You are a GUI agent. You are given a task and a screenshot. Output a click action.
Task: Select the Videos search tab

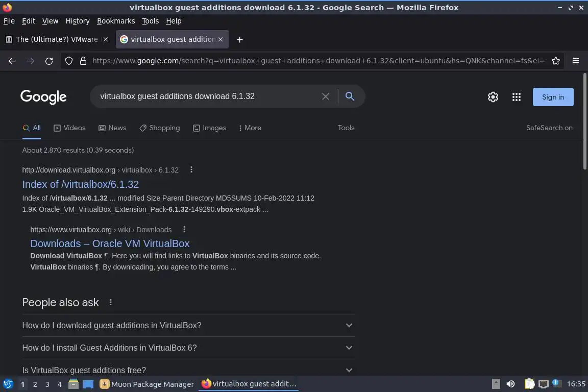(x=70, y=128)
